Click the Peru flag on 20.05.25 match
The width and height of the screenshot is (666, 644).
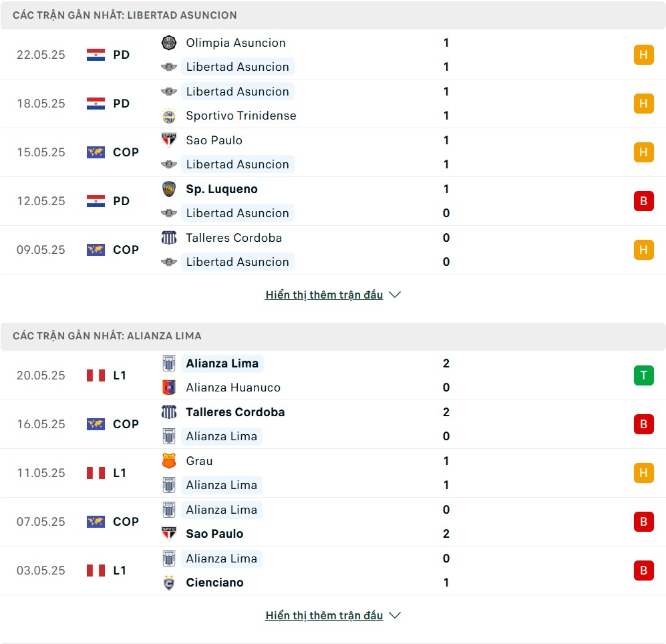(96, 375)
